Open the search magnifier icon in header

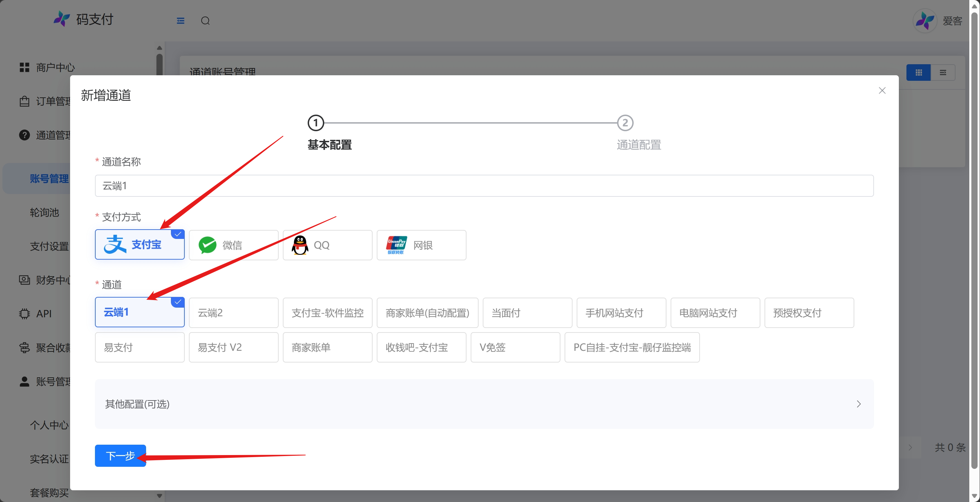pos(205,20)
